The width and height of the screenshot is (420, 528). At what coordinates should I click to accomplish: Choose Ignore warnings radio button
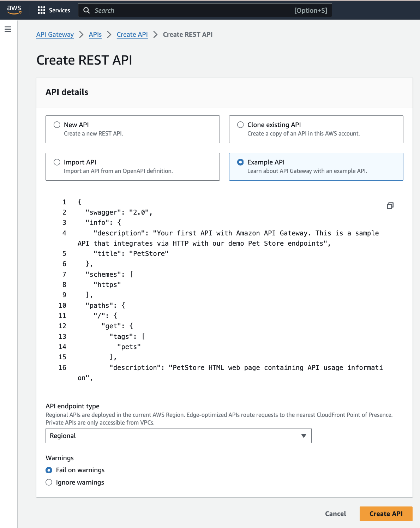click(x=49, y=482)
